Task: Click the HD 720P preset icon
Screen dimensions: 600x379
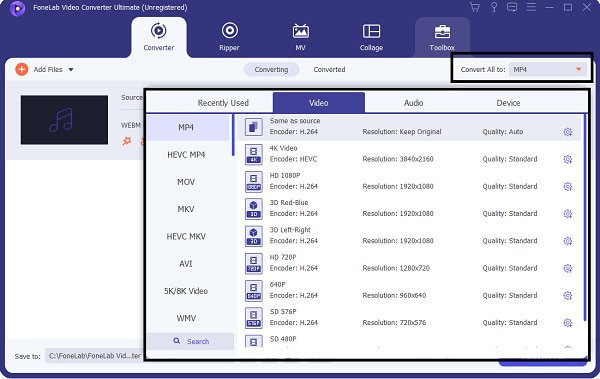Action: pos(253,263)
